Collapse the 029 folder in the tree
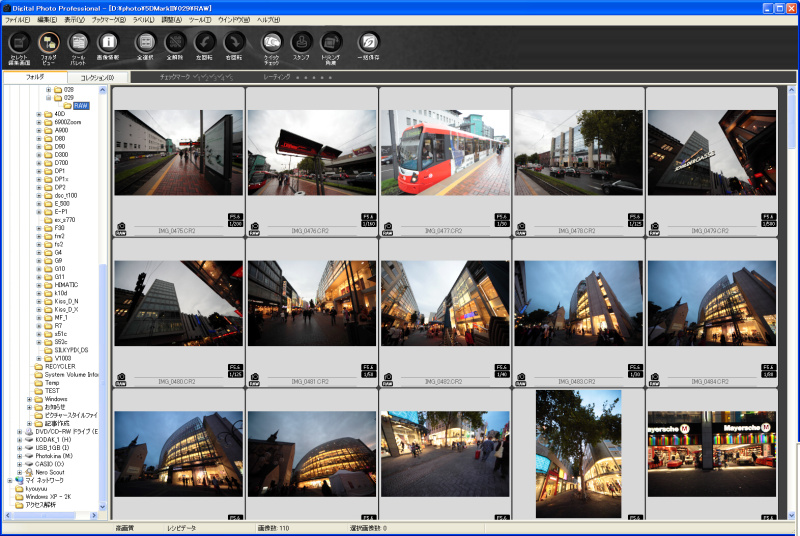This screenshot has width=800, height=536. (48, 98)
